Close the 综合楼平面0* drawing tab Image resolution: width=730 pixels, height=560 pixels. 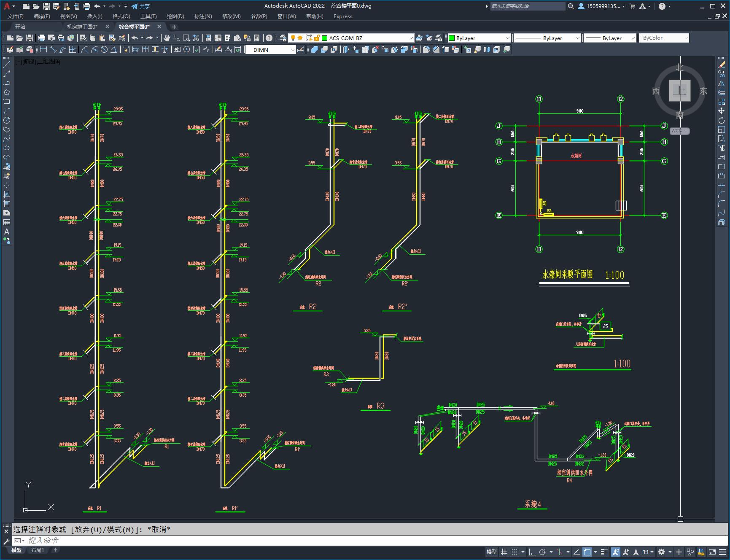pyautogui.click(x=159, y=27)
